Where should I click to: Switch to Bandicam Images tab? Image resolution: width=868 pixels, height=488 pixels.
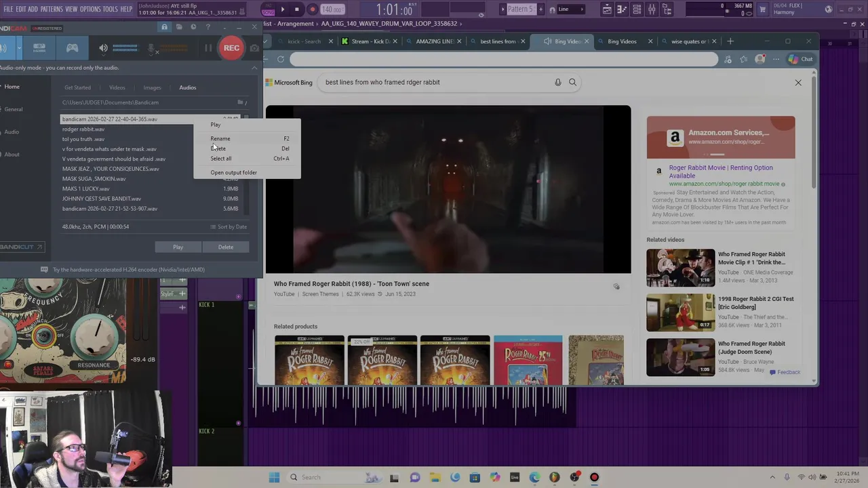152,87
